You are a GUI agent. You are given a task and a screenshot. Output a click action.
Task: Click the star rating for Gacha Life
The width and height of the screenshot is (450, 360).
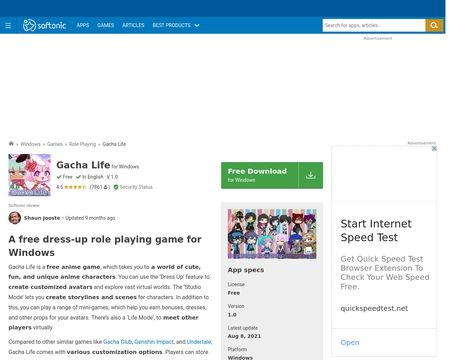(75, 187)
